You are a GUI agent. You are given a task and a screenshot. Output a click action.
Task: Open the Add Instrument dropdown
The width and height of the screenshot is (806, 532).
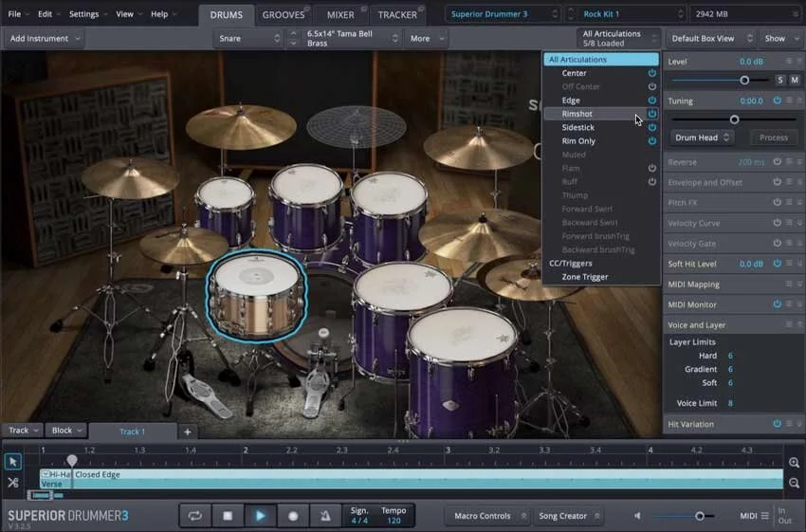(45, 38)
